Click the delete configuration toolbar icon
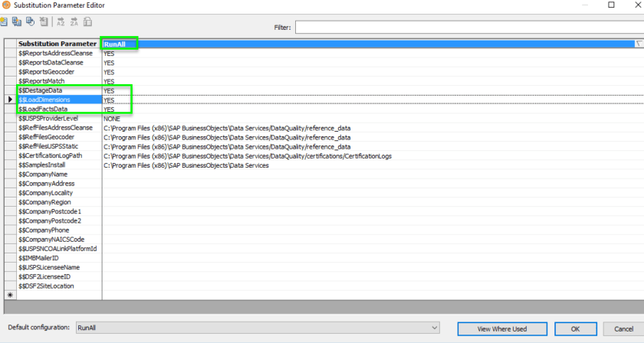The height and width of the screenshot is (343, 644). click(43, 23)
